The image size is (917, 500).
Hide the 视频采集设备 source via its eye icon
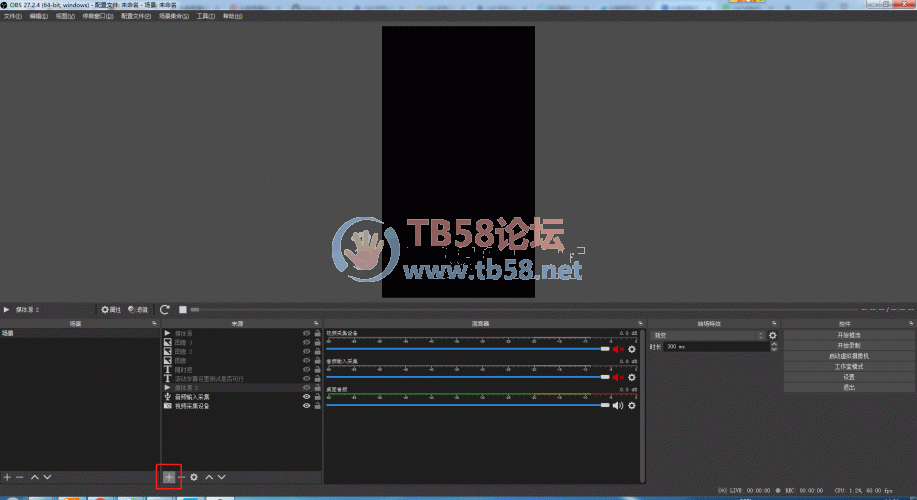click(x=306, y=406)
